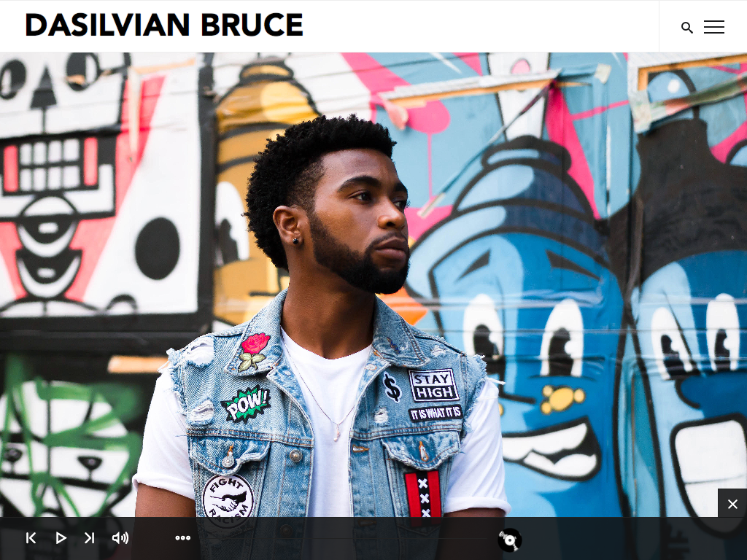Click the hero photo of the artist
747x560 pixels.
pyautogui.click(x=373, y=285)
